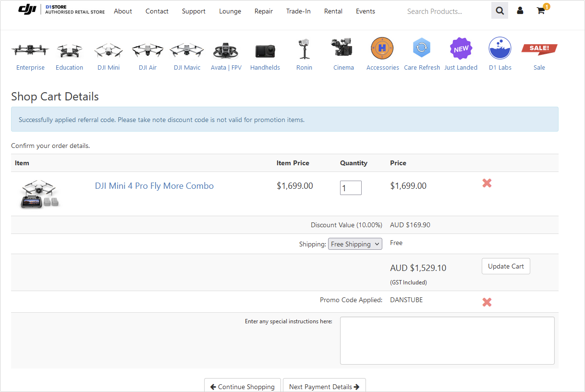Open the Shipping method dropdown
Viewport: 585px width, 392px height.
[x=355, y=244]
